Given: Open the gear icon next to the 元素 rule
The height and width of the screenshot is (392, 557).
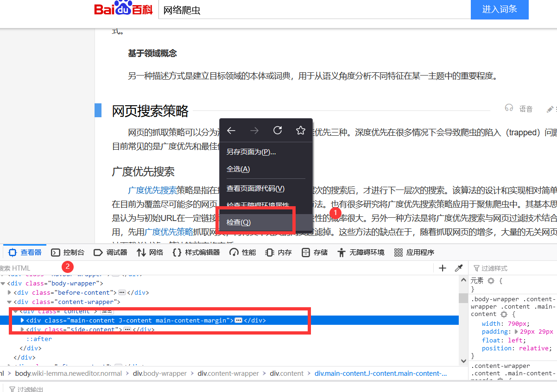Looking at the screenshot, I should pos(490,280).
